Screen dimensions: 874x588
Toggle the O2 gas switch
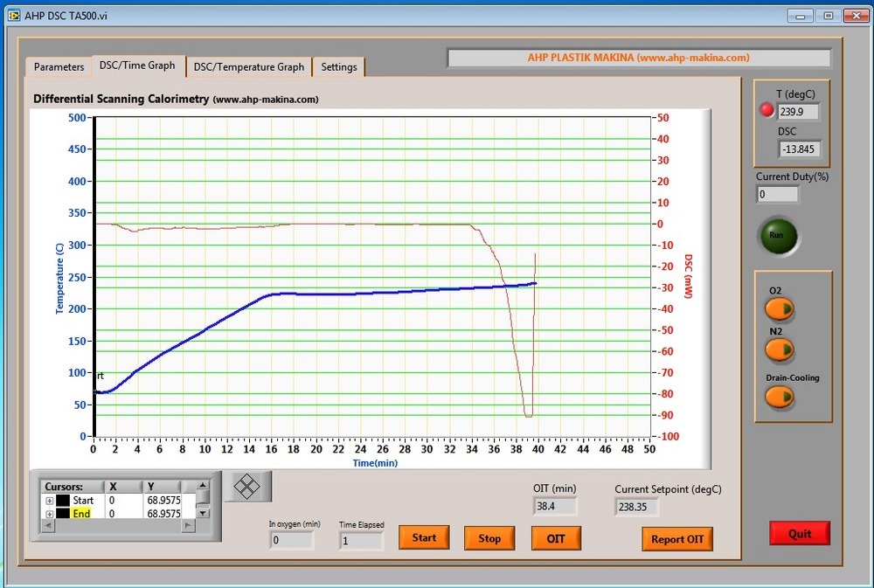[780, 308]
